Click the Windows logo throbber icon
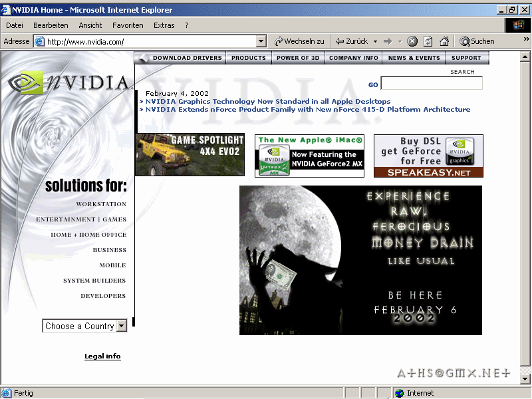 pyautogui.click(x=518, y=25)
